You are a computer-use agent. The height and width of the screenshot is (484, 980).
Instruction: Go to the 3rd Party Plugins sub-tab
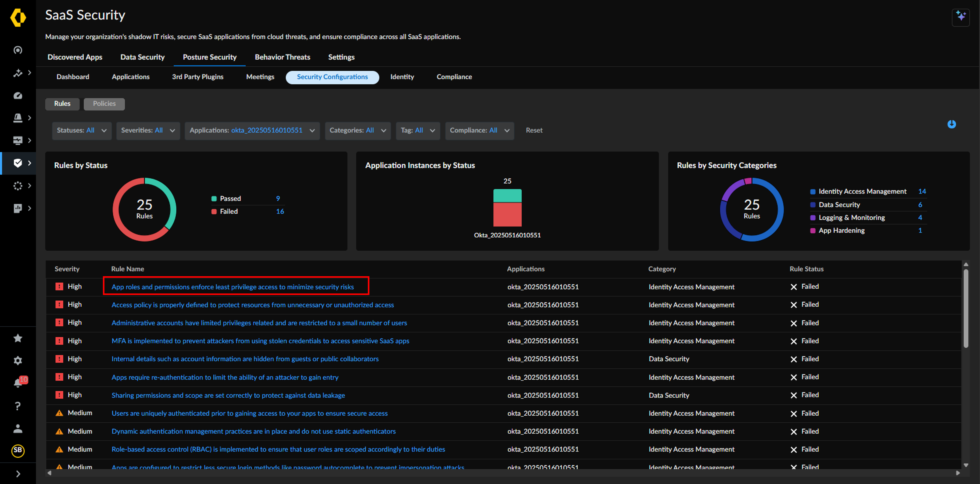point(197,77)
